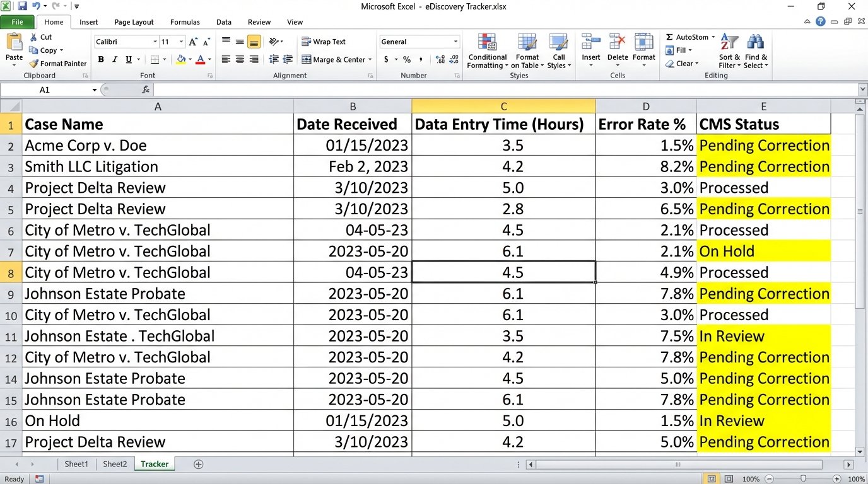The width and height of the screenshot is (868, 484).
Task: Click the Delete cells icon
Action: [x=617, y=43]
